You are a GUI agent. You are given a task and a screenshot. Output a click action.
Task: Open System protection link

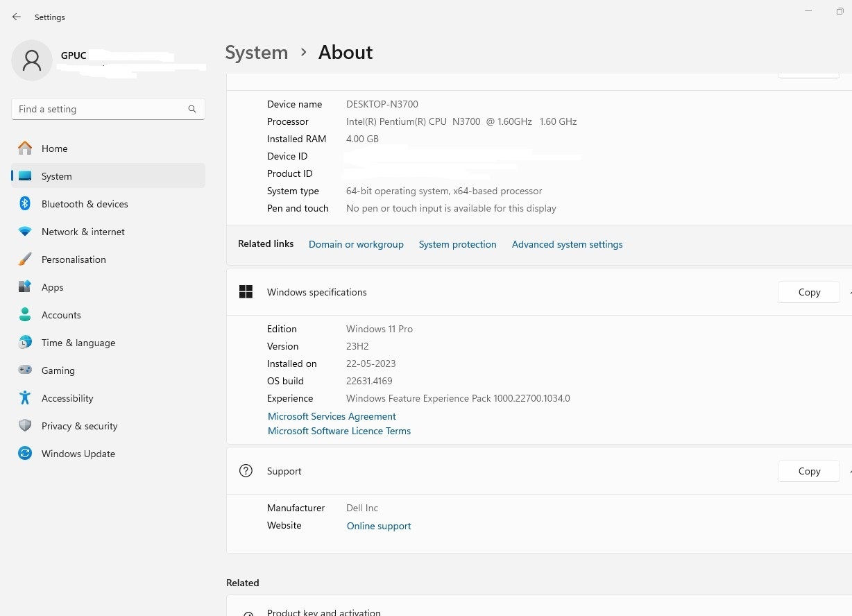coord(458,244)
